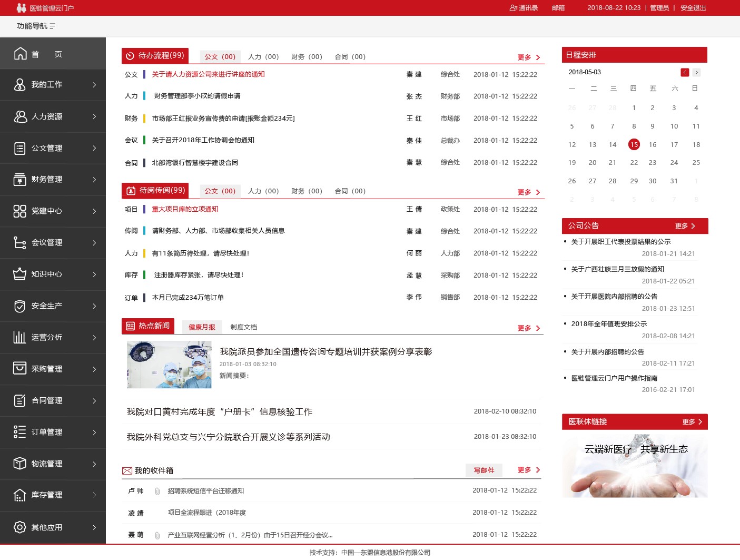Switch to 财务 tab in 待办流程
The image size is (740, 560).
click(307, 57)
